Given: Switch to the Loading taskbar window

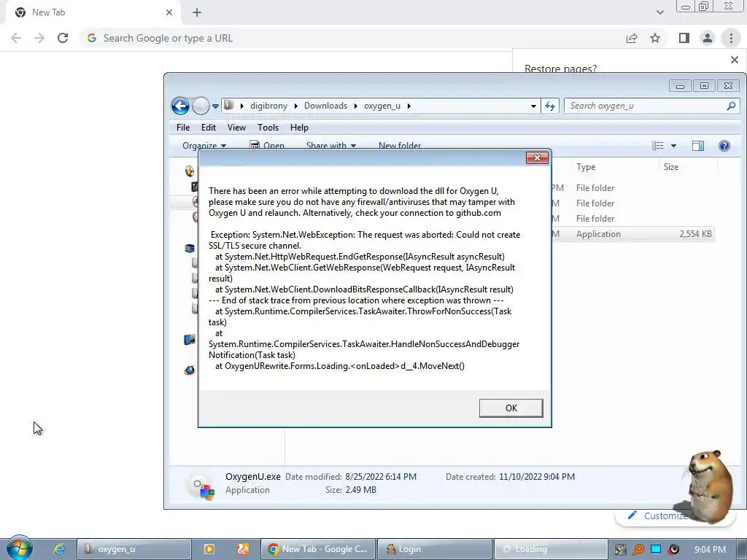Looking at the screenshot, I should (x=551, y=549).
